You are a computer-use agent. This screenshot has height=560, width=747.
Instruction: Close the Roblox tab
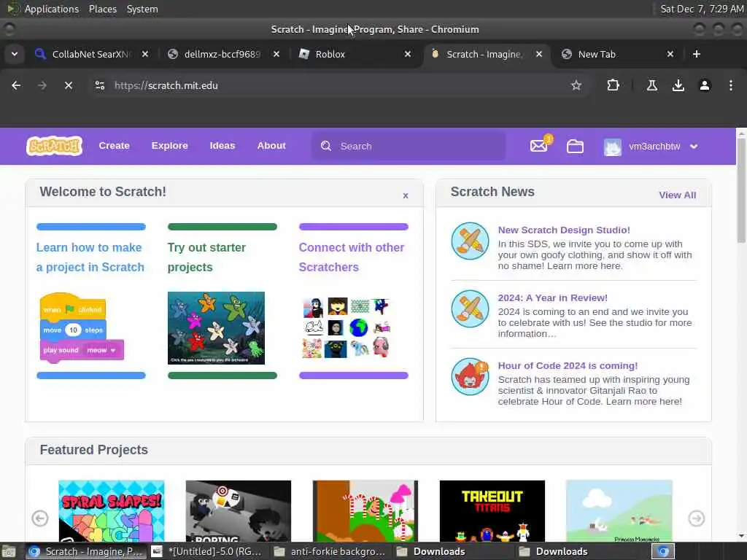407,54
